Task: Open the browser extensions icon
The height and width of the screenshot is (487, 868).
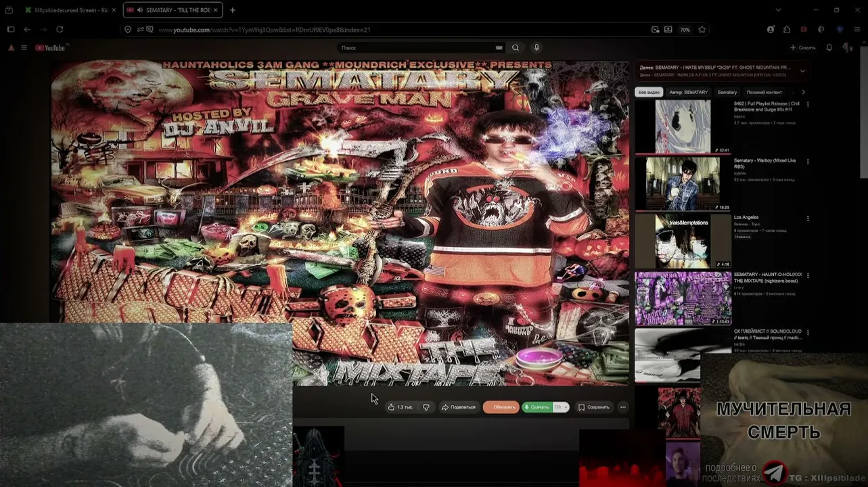Action: tap(787, 30)
